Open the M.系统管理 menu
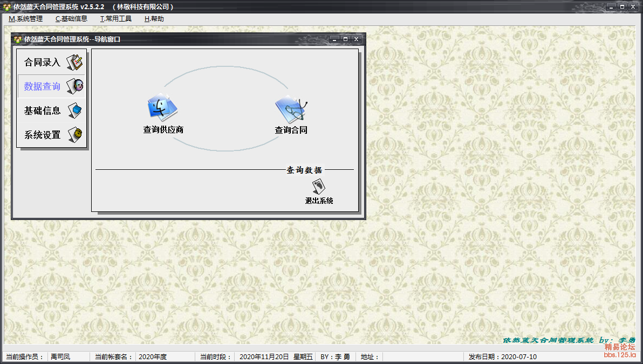643x364 pixels. pos(25,19)
